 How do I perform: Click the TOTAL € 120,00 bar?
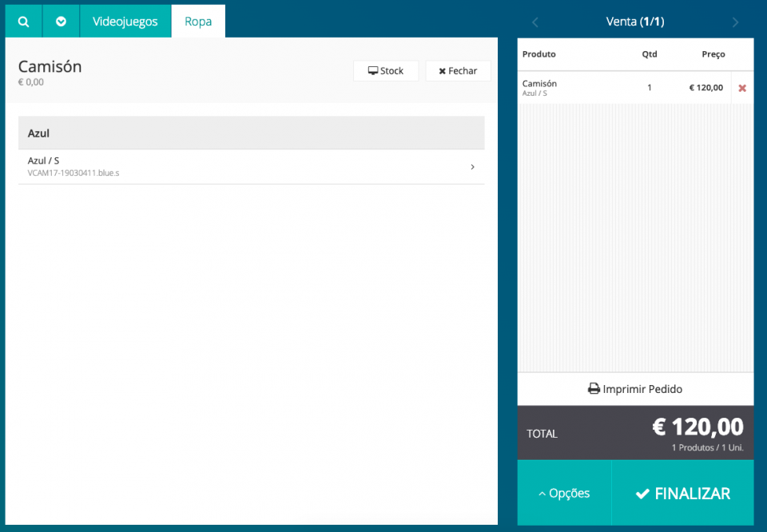tap(635, 432)
